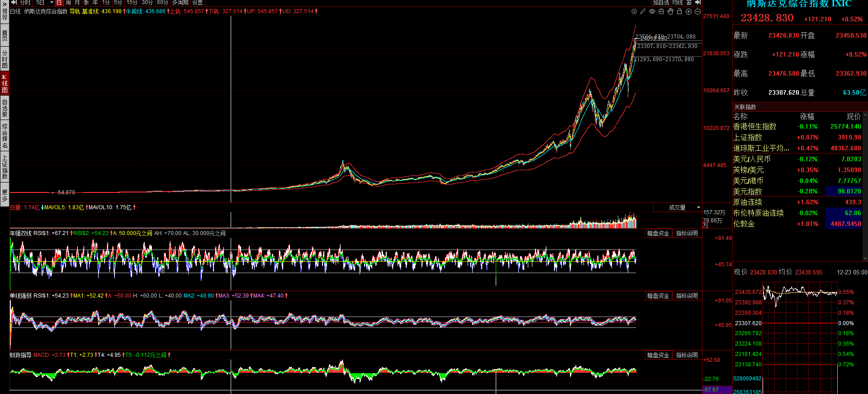Switch to 1分 one-minute period

(106, 3)
